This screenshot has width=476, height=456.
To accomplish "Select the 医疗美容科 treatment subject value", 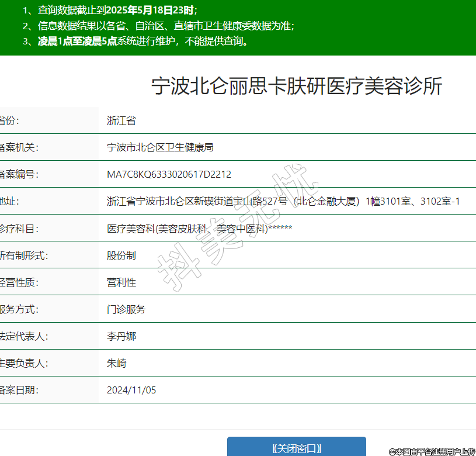I will tap(199, 229).
